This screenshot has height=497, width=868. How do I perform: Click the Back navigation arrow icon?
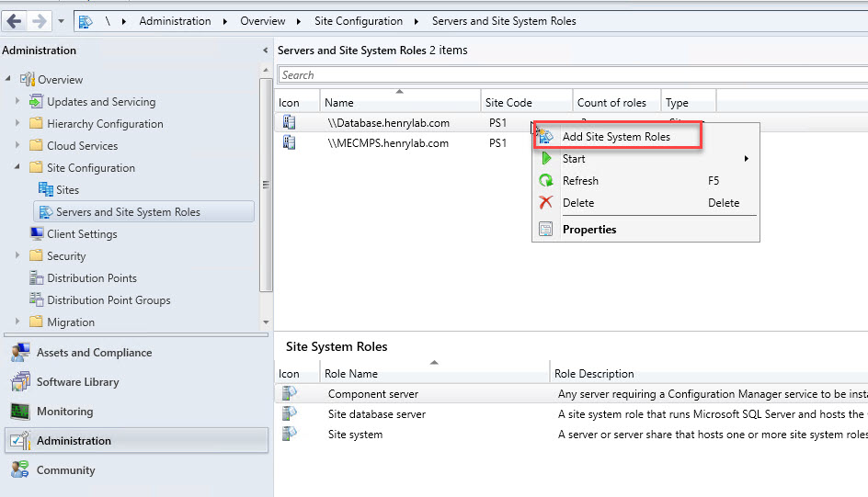pos(14,20)
